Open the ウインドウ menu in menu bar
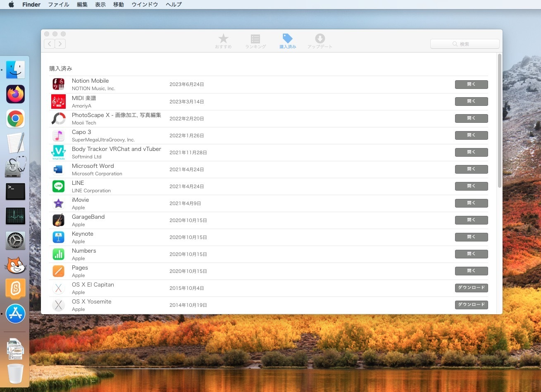 point(145,5)
